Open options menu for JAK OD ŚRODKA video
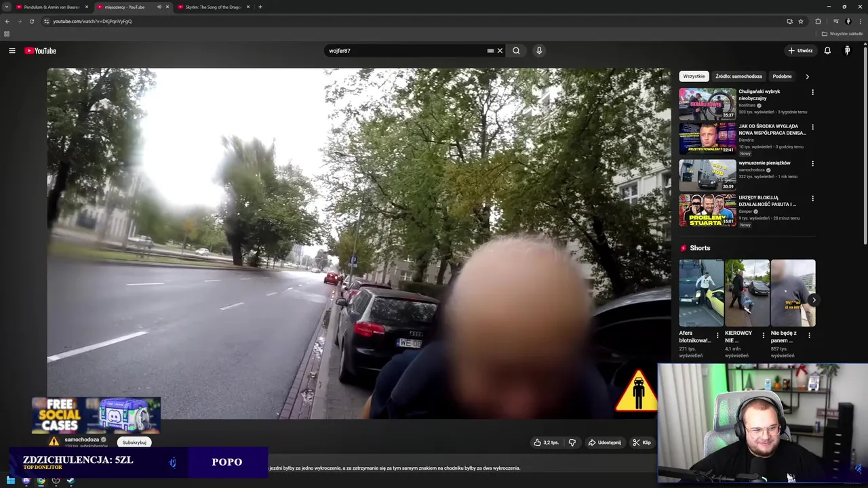This screenshot has height=488, width=868. pos(812,127)
